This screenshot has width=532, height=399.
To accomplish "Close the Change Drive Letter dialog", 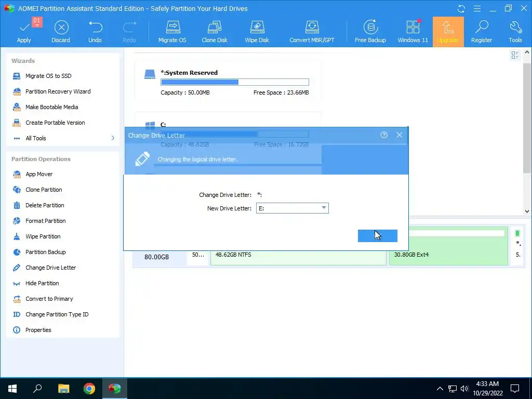I will [400, 135].
